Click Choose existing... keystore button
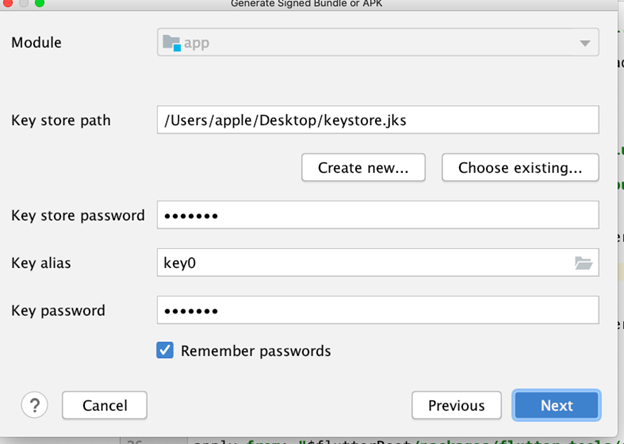 pyautogui.click(x=520, y=168)
